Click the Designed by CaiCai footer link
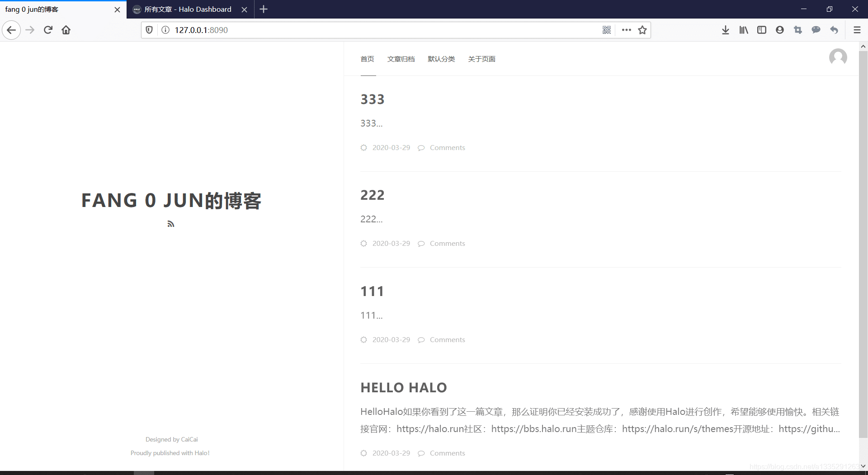This screenshot has height=475, width=868. click(172, 439)
